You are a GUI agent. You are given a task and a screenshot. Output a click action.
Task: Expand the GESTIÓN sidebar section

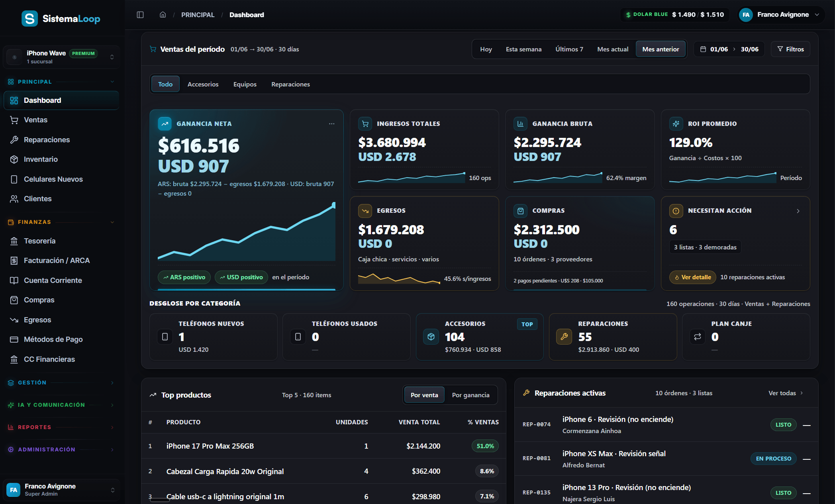[x=61, y=382]
